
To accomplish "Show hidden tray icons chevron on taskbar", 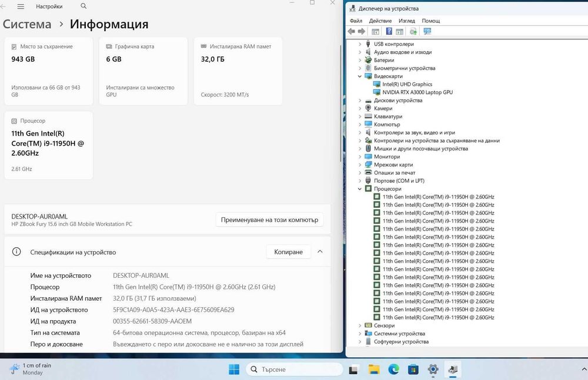I will [x=583, y=369].
